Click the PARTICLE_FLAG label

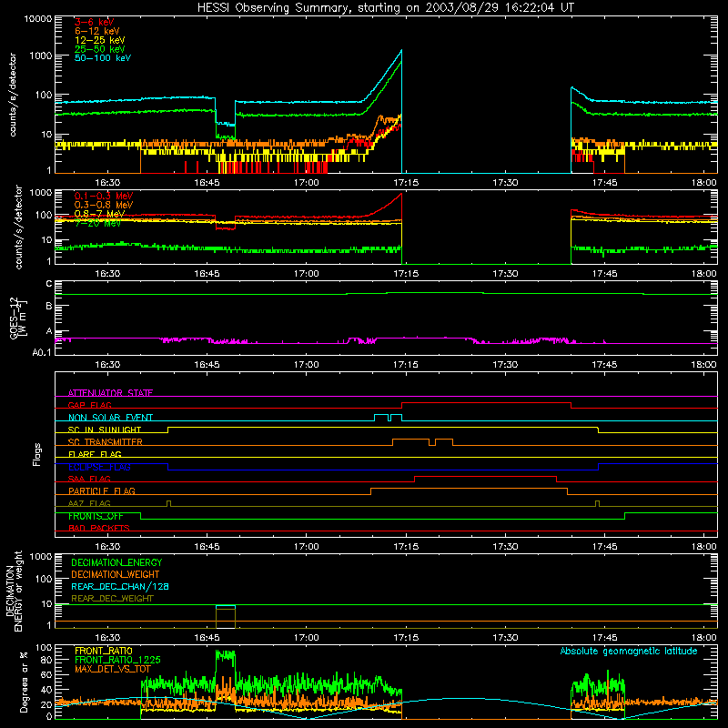[102, 491]
